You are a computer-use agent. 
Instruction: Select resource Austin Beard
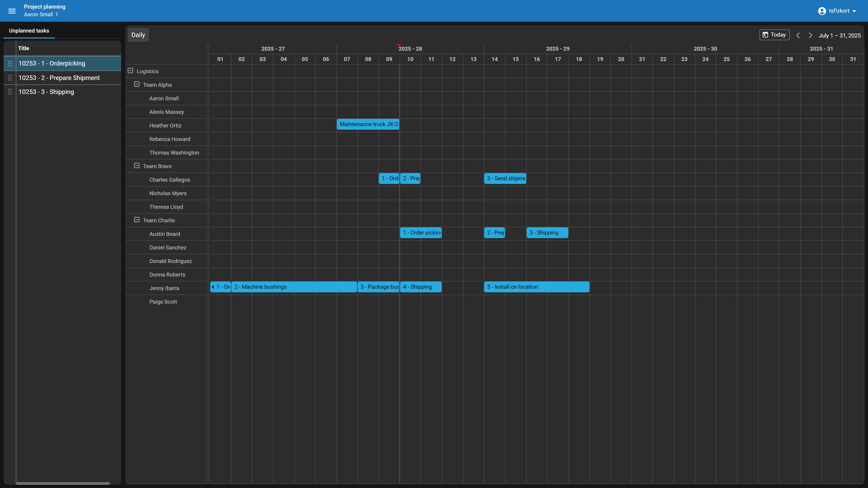click(x=164, y=234)
